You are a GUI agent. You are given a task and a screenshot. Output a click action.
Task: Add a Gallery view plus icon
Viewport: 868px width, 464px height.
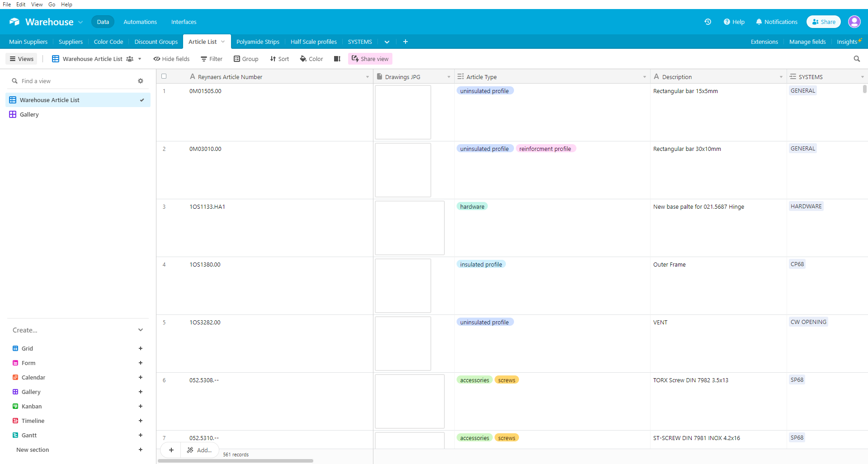click(x=141, y=392)
